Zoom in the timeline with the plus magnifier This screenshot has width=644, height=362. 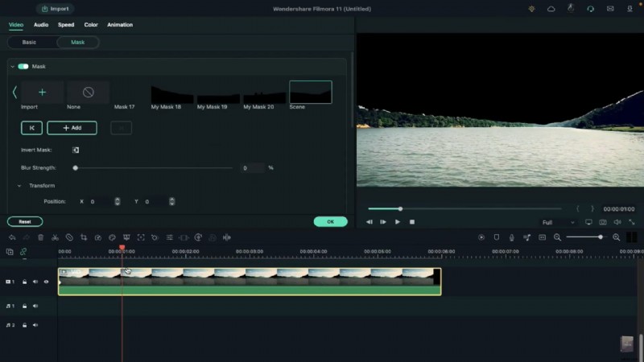point(616,237)
